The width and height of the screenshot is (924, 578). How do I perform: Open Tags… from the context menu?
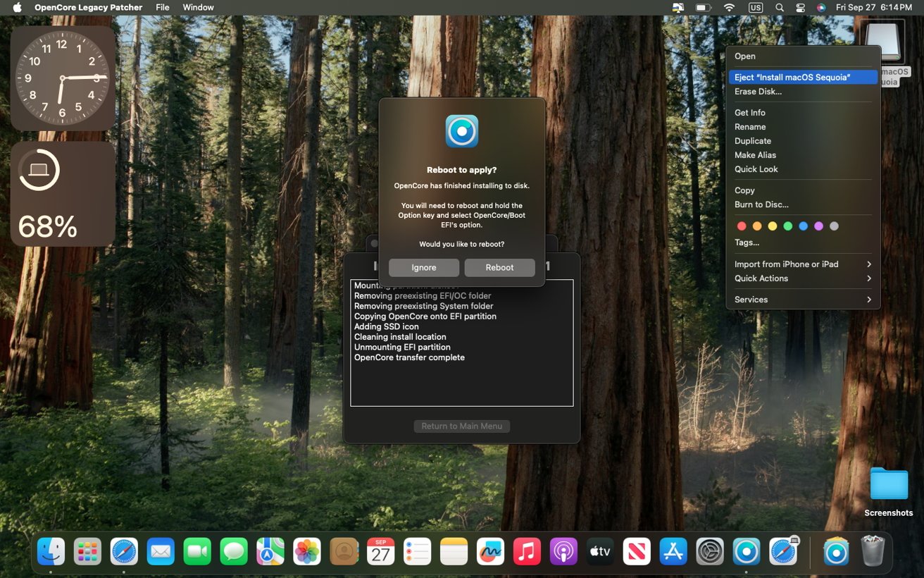pos(803,242)
